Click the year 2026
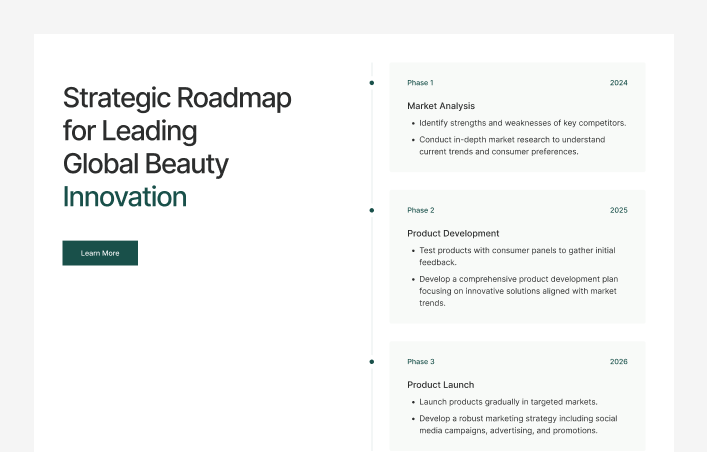 619,361
